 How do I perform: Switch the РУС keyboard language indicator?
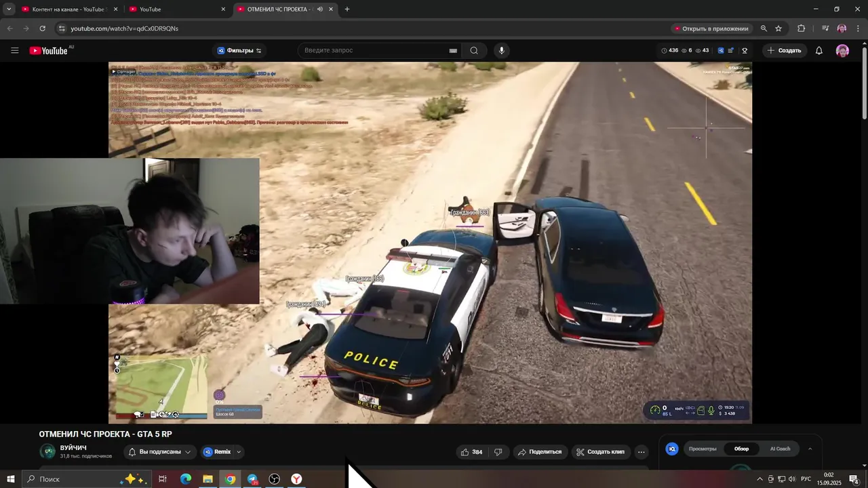pos(806,479)
